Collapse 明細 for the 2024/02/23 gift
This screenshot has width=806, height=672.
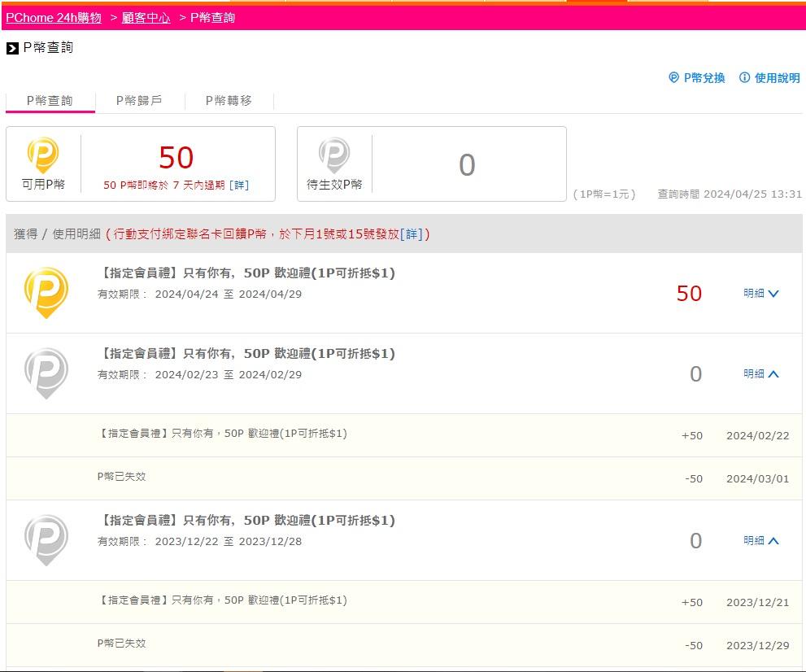pos(761,374)
